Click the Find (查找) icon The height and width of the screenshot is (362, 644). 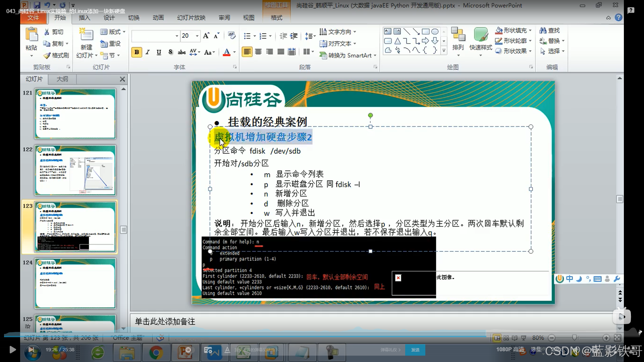[x=543, y=31]
